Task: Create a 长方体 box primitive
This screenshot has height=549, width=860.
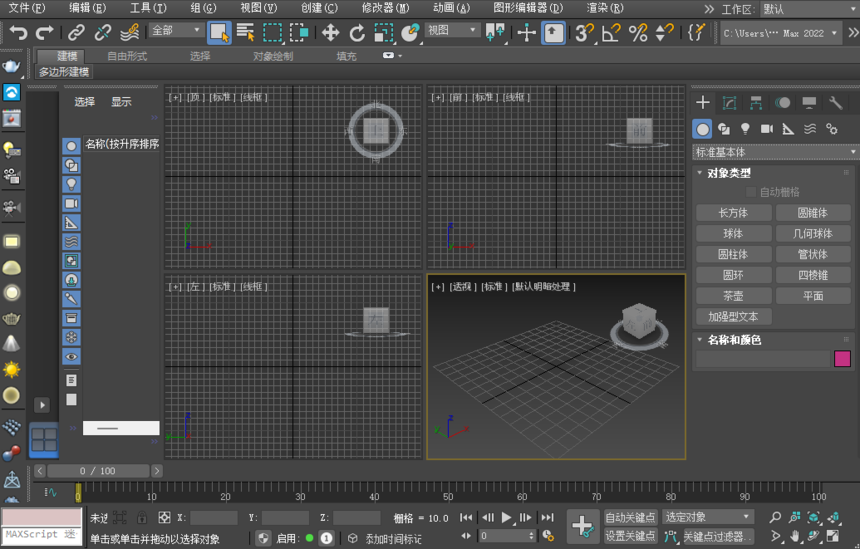Action: point(733,213)
